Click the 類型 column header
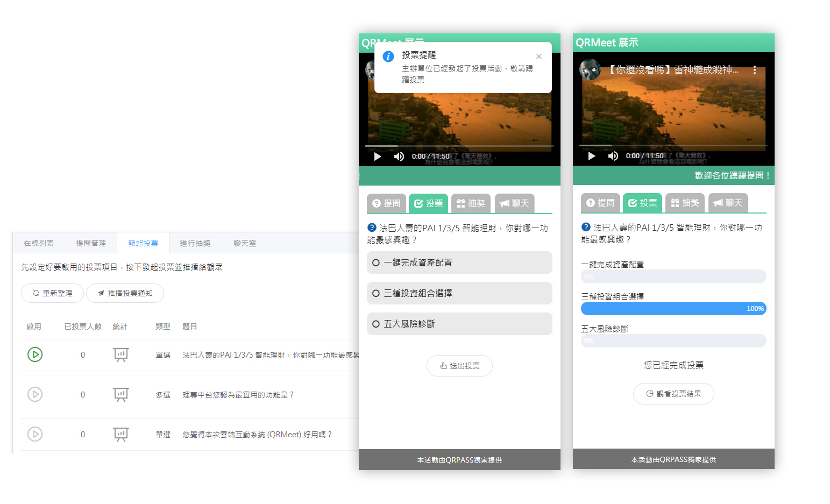The width and height of the screenshot is (830, 504). (x=163, y=326)
